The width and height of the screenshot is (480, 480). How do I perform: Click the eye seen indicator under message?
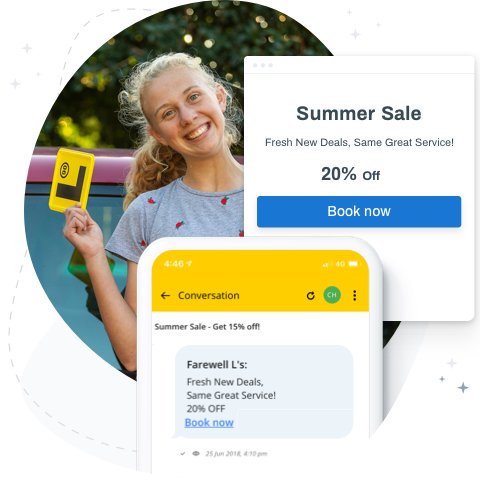(x=196, y=453)
